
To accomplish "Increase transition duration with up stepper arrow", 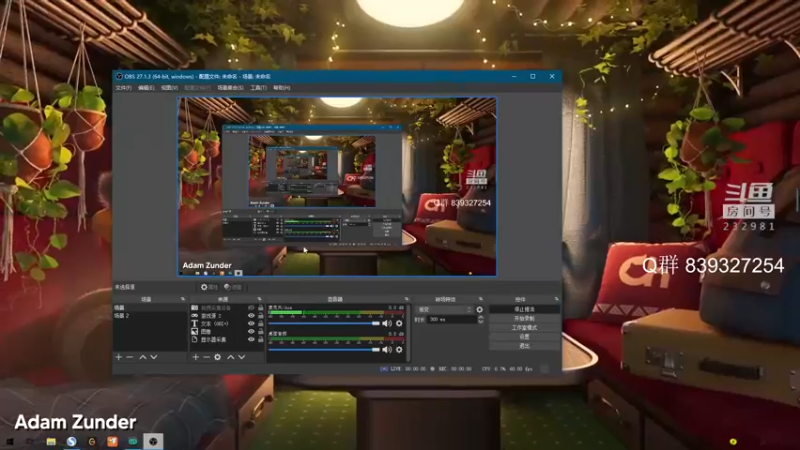I will [480, 317].
